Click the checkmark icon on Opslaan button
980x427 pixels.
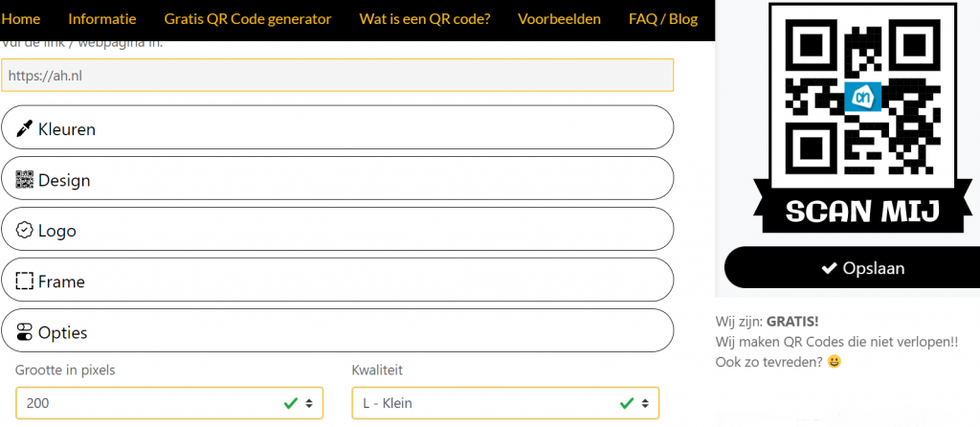[829, 268]
